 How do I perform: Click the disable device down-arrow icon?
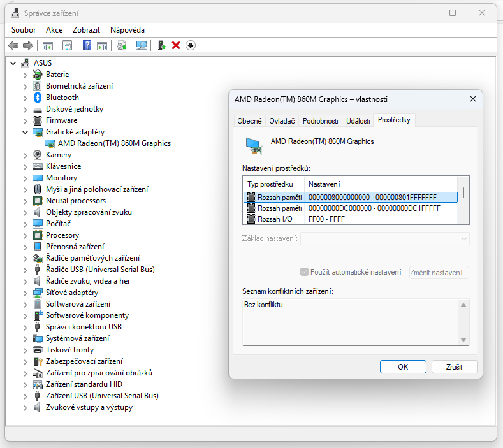(x=191, y=45)
